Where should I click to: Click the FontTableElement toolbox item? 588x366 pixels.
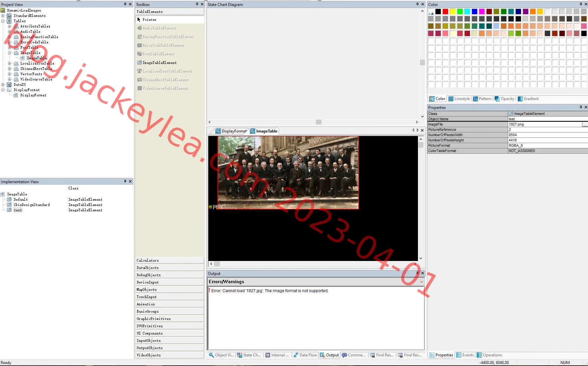[156, 54]
